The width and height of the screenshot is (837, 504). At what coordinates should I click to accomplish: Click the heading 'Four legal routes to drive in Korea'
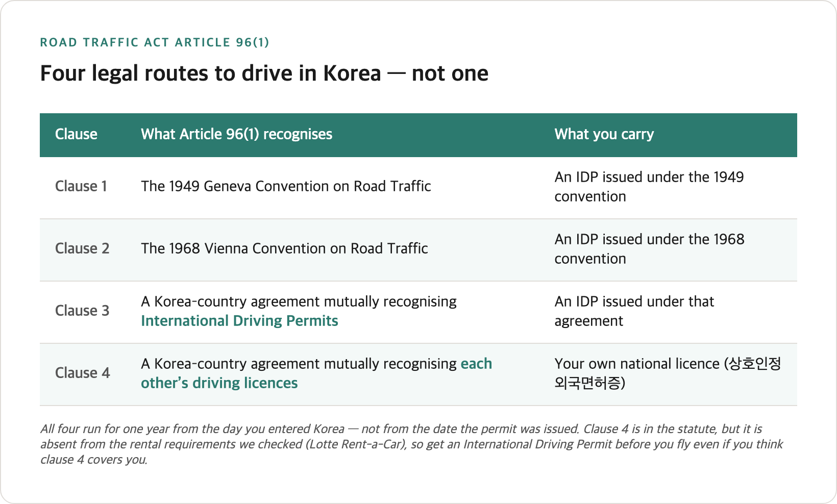point(264,73)
